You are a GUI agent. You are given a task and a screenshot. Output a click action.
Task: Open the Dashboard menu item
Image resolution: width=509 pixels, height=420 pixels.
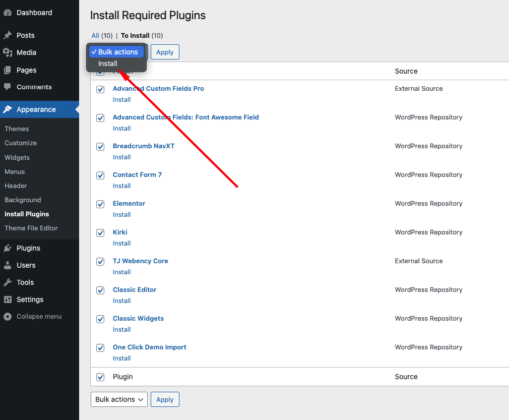34,13
